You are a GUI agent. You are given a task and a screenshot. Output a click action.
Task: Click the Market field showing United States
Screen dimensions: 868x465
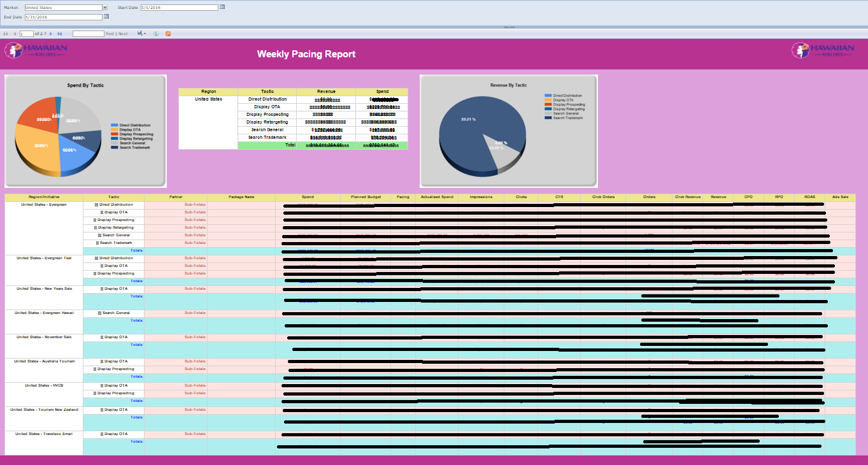63,8
